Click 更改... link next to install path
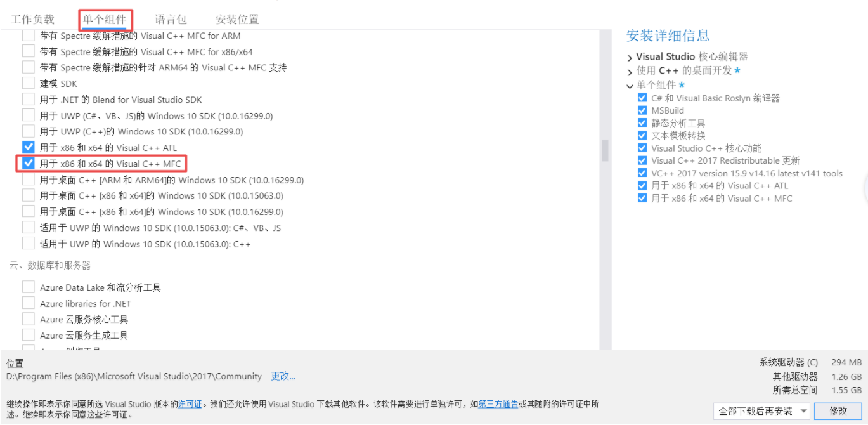 [x=283, y=376]
